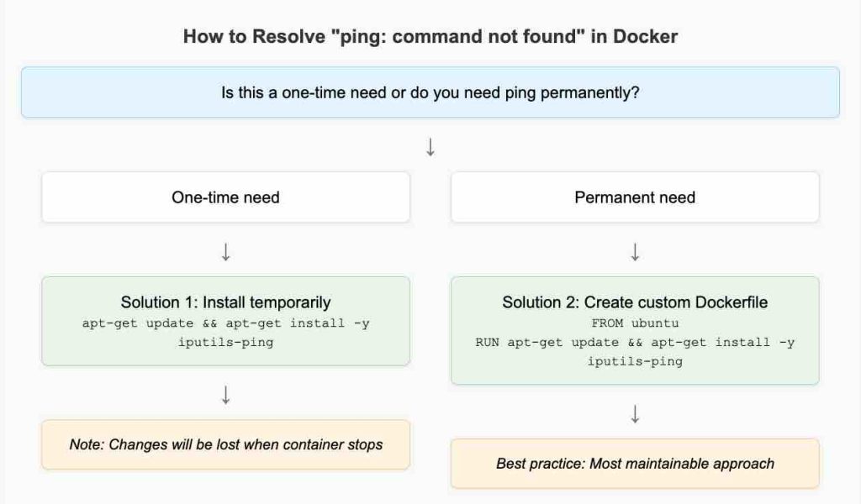Click the arrow below the Solution 1 box
Image resolution: width=861 pixels, height=504 pixels.
[225, 395]
